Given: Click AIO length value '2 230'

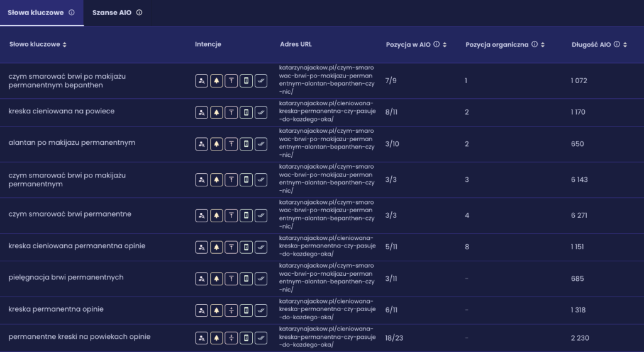Looking at the screenshot, I should (580, 338).
